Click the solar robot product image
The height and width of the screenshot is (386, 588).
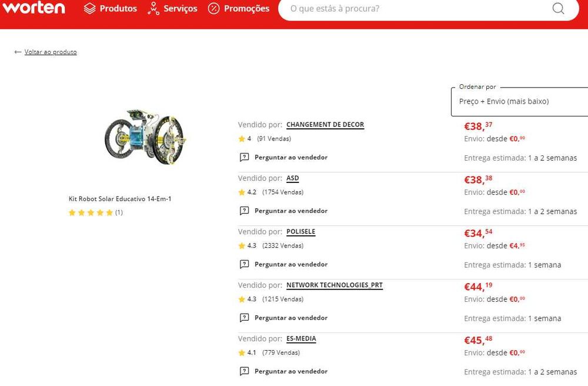click(145, 136)
